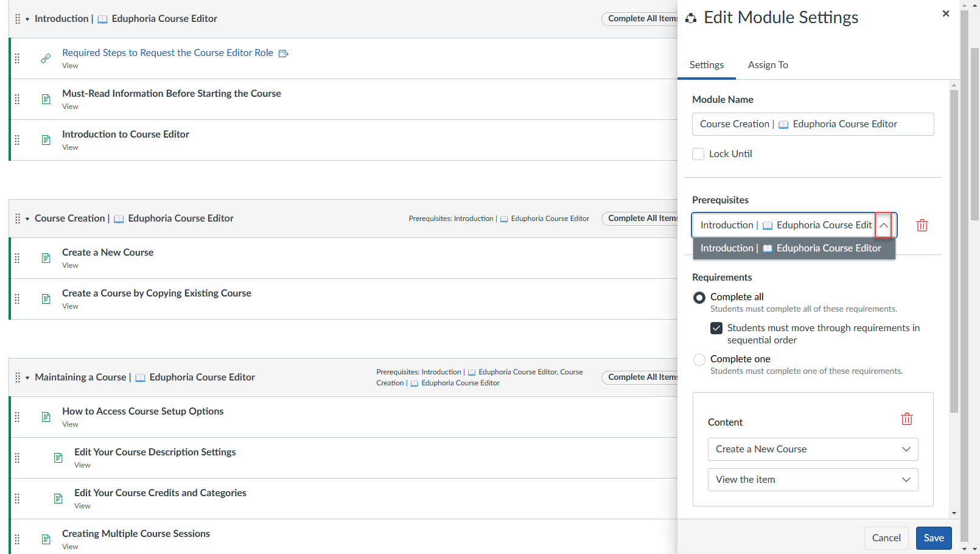Uncheck sequential order requirement checkbox
The image size is (980, 554).
point(716,328)
